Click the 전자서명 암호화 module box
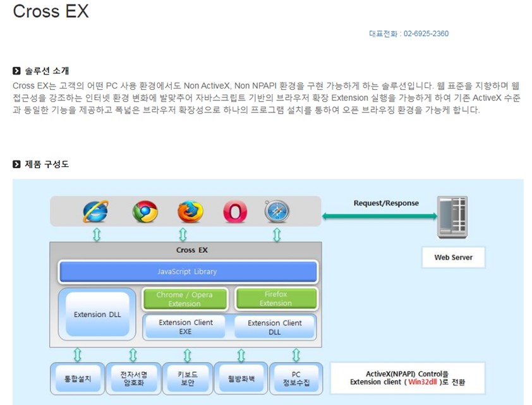The image size is (532, 405). point(133,378)
